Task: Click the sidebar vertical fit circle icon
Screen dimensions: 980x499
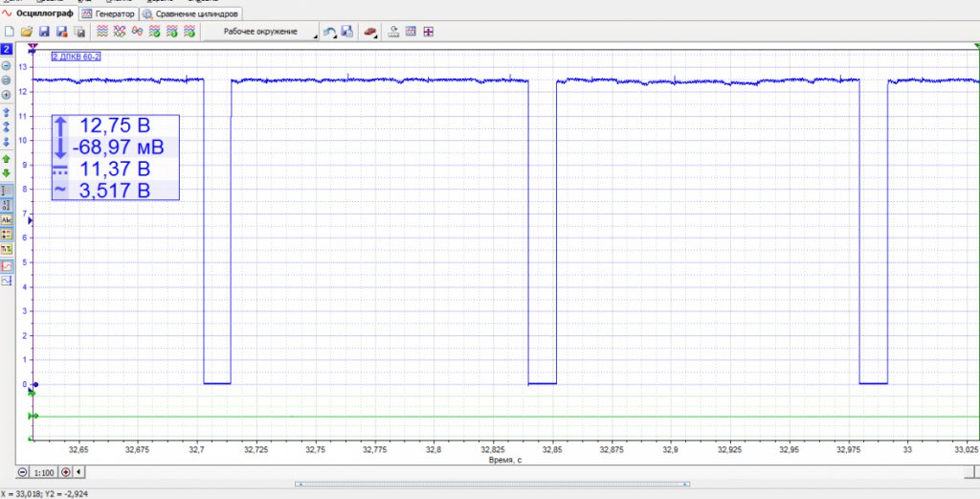Action: click(7, 80)
